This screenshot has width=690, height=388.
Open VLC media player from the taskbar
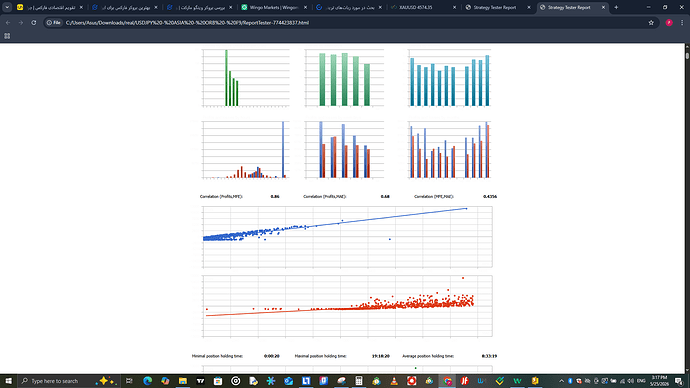[x=394, y=381]
